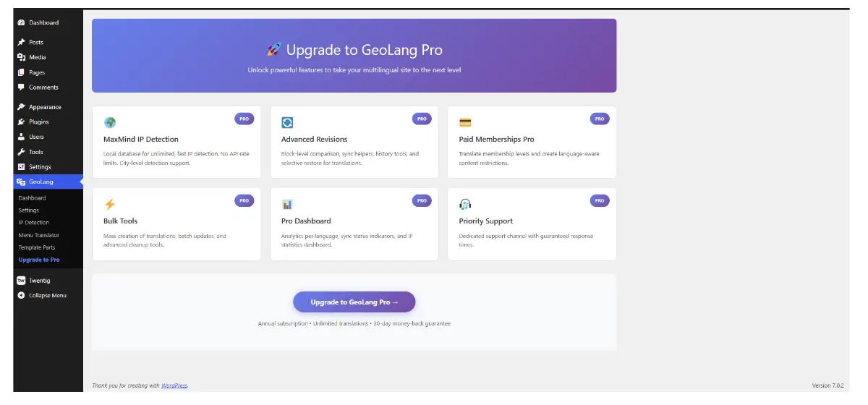Open GeoLang Settings submenu item
This screenshot has width=868, height=405.
(x=29, y=210)
